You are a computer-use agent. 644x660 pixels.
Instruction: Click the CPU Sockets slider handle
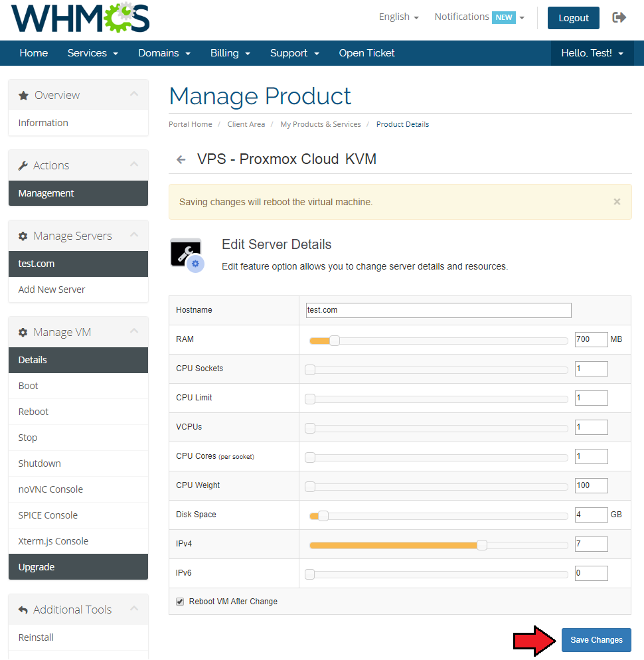[310, 370]
